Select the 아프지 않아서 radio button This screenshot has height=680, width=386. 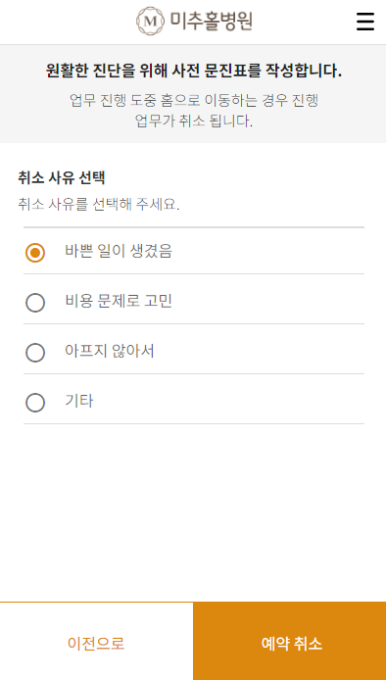pos(35,353)
